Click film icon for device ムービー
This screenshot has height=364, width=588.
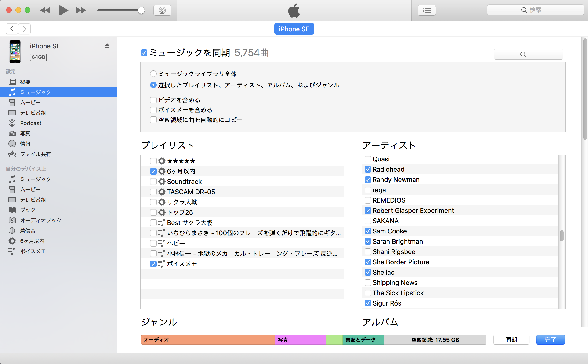(12, 189)
